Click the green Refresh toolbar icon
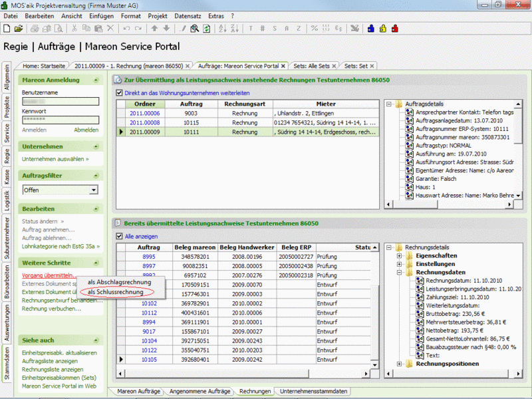Screen dimensions: 532x399 point(207,29)
